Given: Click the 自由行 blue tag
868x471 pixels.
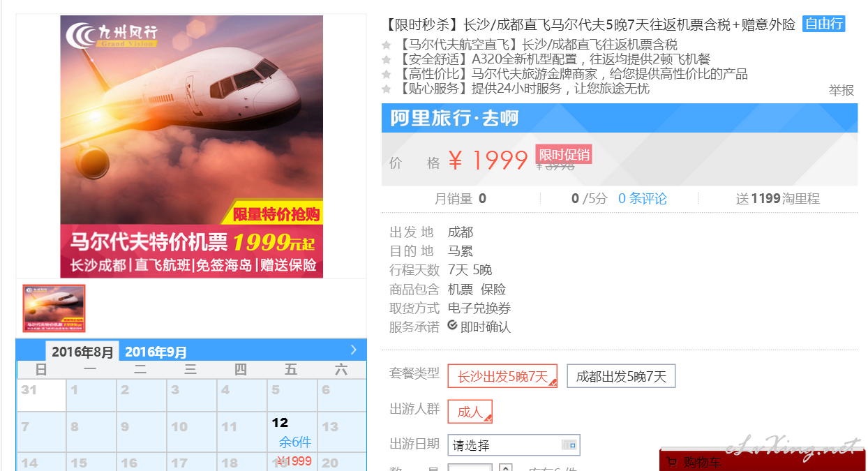Looking at the screenshot, I should [823, 24].
